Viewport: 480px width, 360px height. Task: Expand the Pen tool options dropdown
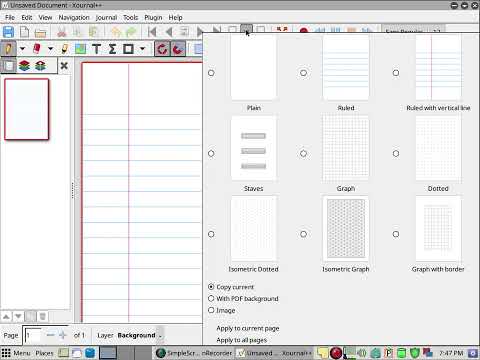click(22, 49)
